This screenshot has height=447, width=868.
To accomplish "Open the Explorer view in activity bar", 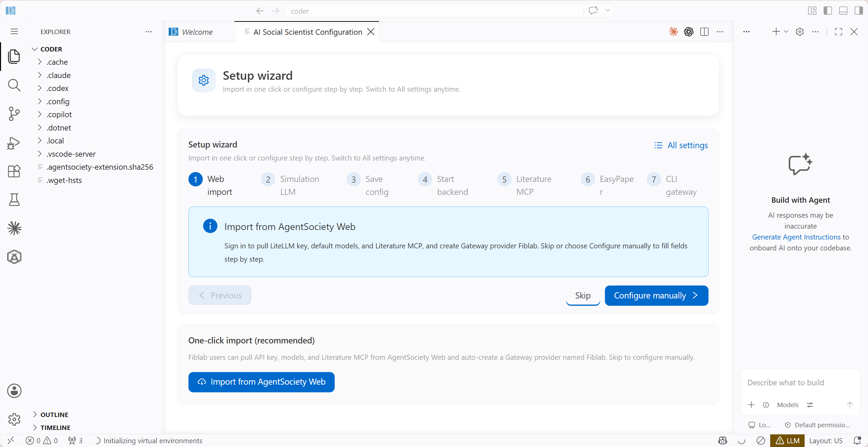I will pyautogui.click(x=14, y=57).
